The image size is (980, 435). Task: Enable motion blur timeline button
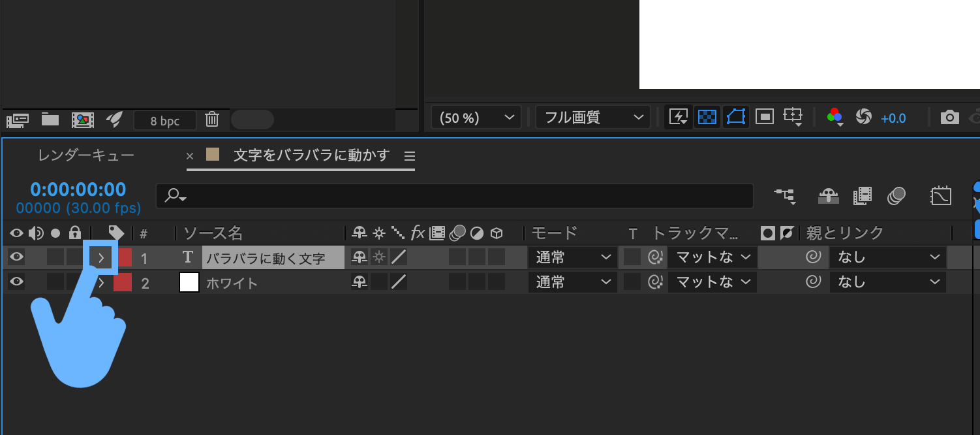(x=897, y=195)
